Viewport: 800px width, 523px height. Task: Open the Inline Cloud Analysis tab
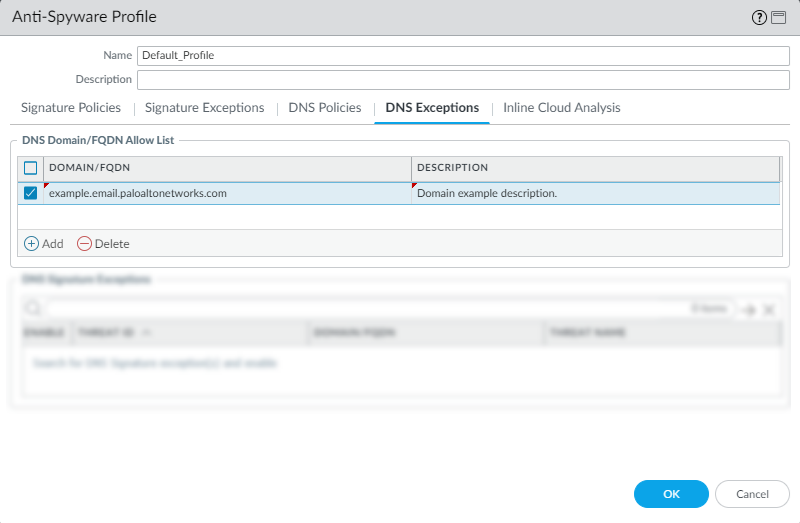[561, 108]
